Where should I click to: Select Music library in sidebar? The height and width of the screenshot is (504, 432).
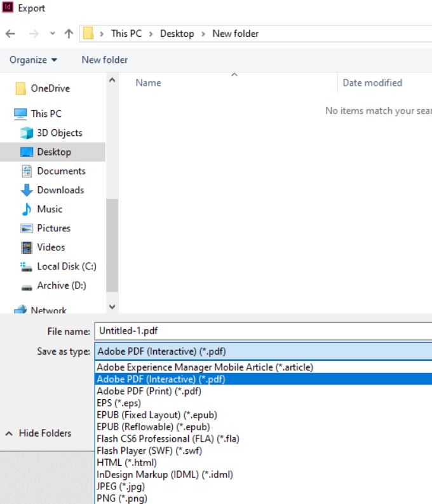[x=49, y=209]
